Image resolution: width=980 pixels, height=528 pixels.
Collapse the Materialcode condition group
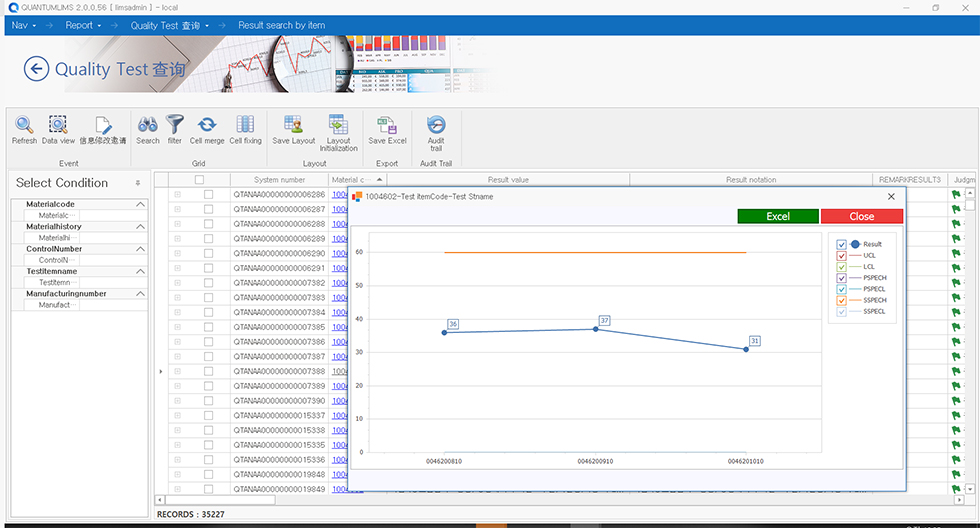pyautogui.click(x=140, y=205)
